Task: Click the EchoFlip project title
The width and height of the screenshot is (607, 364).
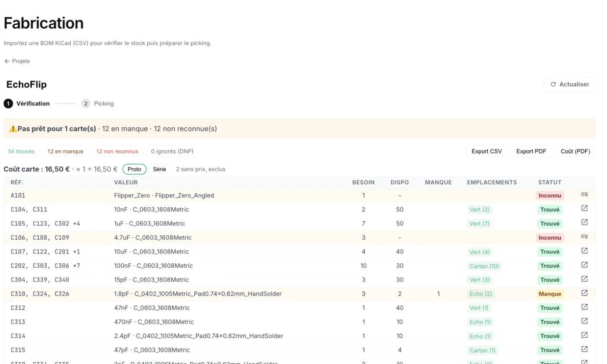Action: [26, 84]
